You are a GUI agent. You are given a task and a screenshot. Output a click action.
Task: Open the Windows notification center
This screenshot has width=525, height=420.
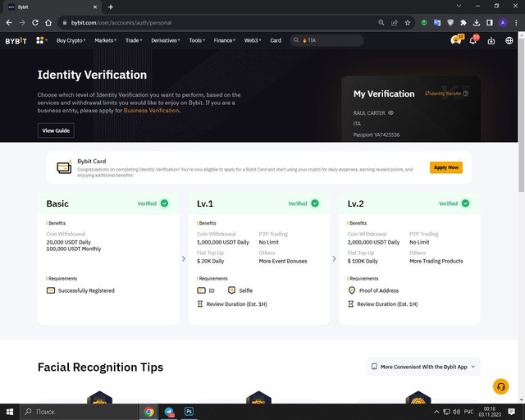coord(511,412)
